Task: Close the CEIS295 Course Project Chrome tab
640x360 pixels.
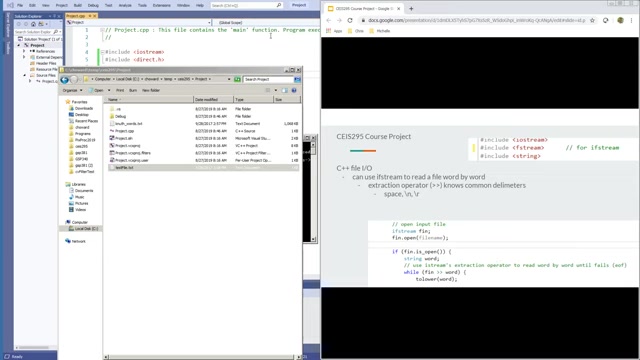Action: pyautogui.click(x=399, y=9)
